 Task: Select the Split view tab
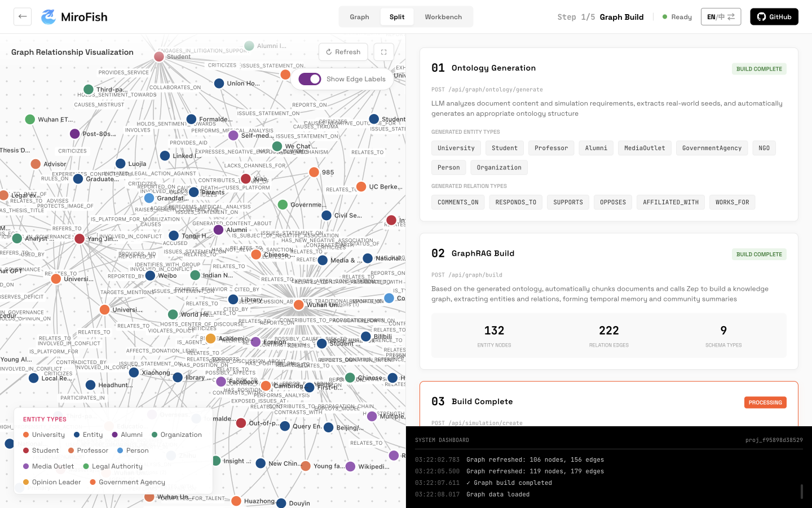click(x=397, y=17)
